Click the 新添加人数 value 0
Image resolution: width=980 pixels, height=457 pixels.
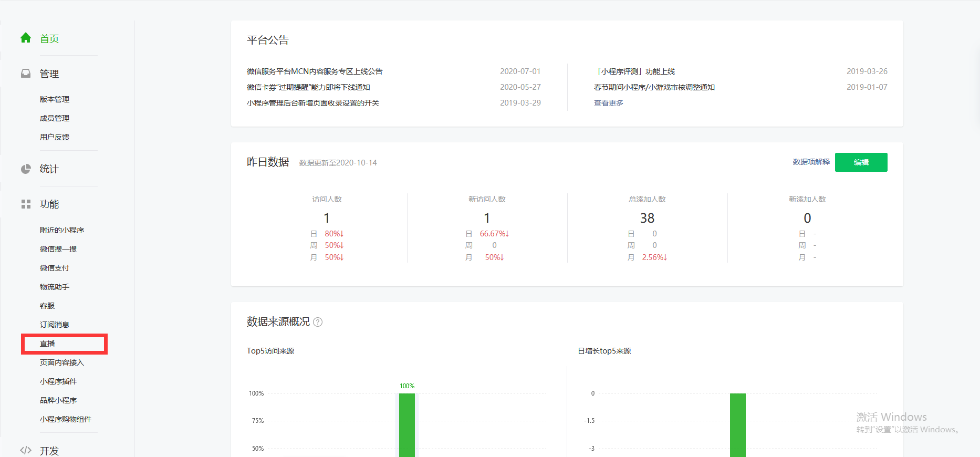[807, 218]
